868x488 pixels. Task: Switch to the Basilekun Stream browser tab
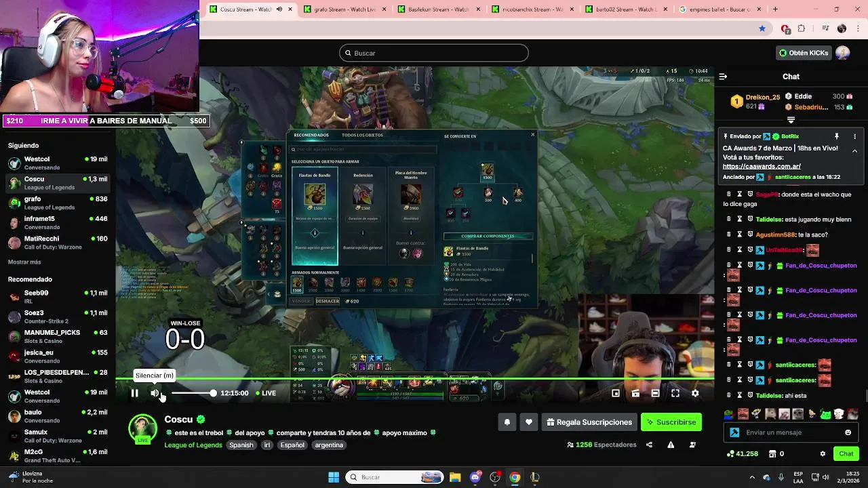tap(439, 9)
